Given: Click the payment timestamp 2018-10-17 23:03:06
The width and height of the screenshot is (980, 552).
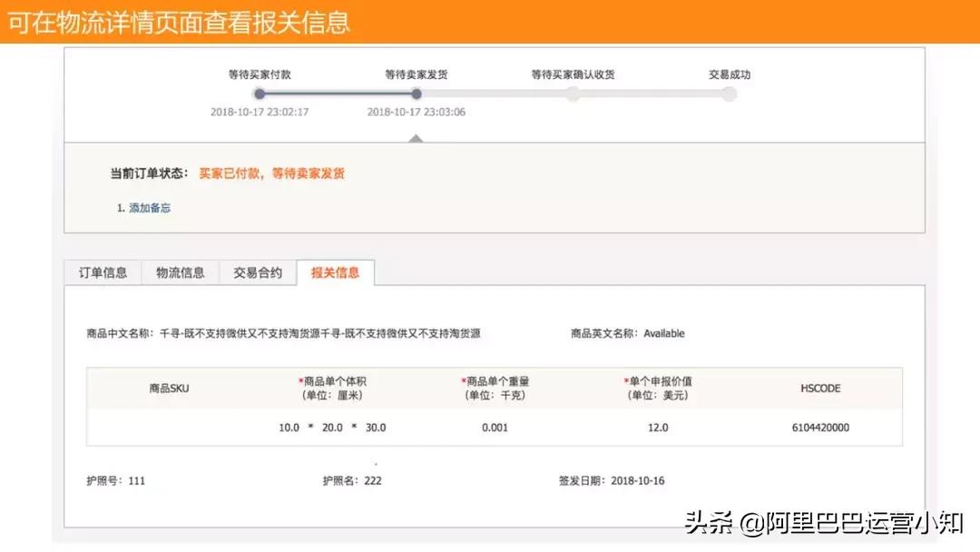Looking at the screenshot, I should [416, 113].
